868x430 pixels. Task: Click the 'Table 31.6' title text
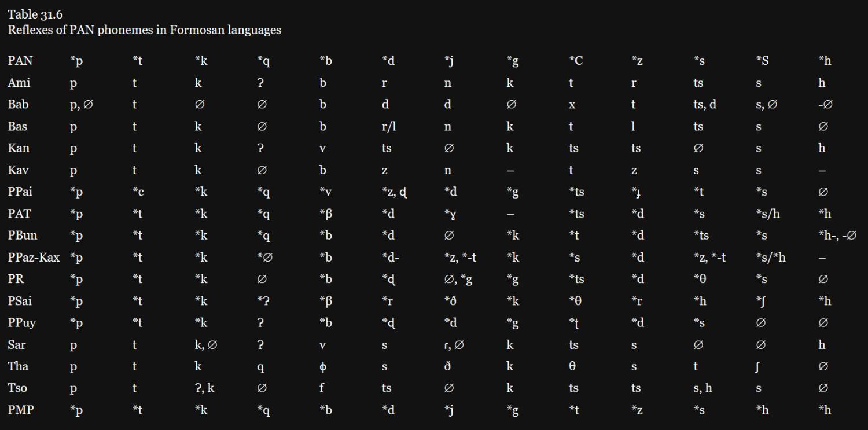[x=35, y=14]
